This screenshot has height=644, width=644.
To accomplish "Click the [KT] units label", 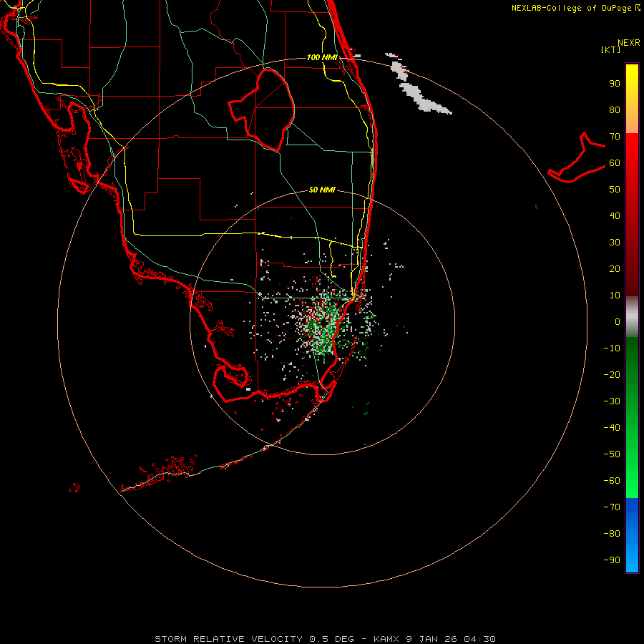I will (610, 49).
